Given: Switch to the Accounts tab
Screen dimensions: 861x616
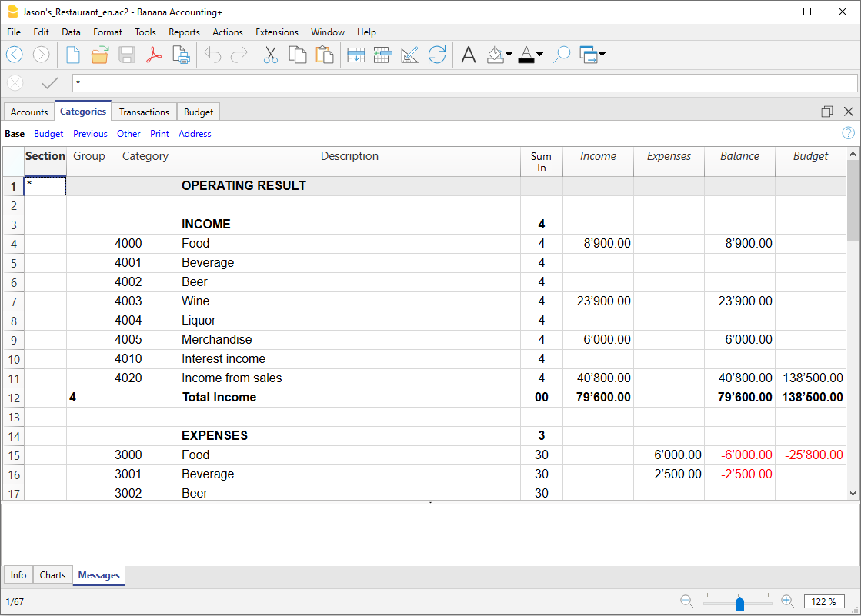Looking at the screenshot, I should click(x=29, y=112).
